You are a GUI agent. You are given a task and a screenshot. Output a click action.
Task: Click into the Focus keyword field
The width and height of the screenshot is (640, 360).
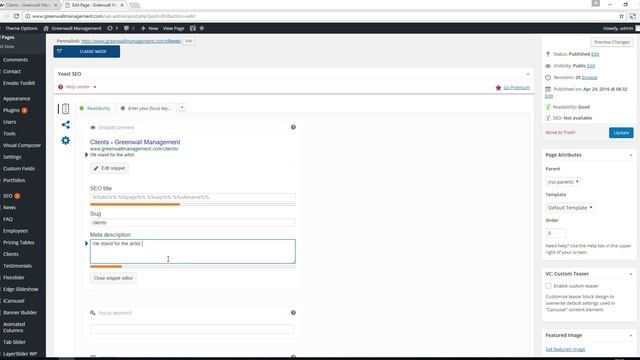pyautogui.click(x=192, y=329)
